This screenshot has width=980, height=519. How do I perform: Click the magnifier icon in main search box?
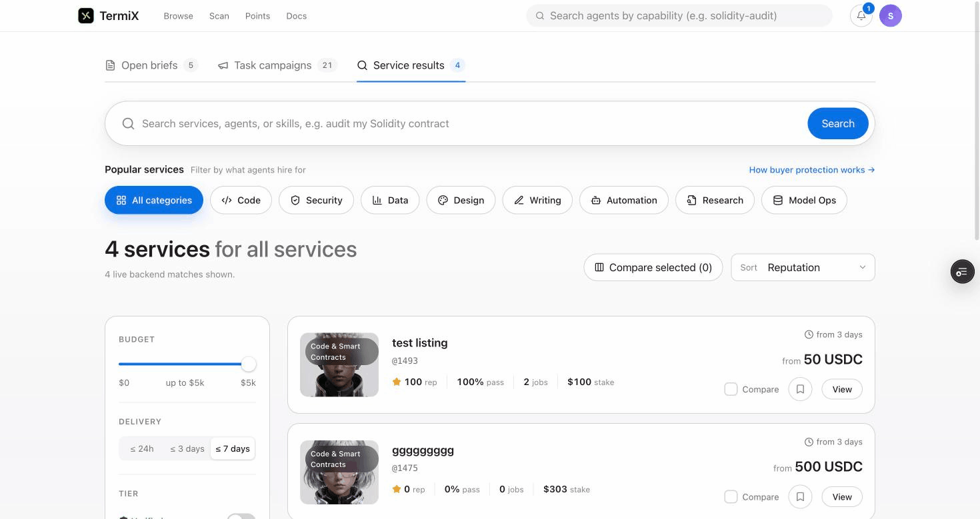(128, 123)
